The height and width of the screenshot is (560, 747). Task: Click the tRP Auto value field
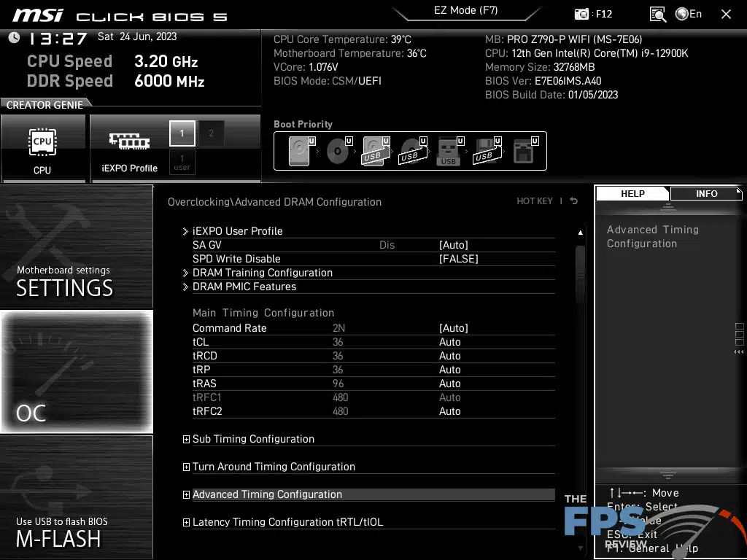coord(449,370)
